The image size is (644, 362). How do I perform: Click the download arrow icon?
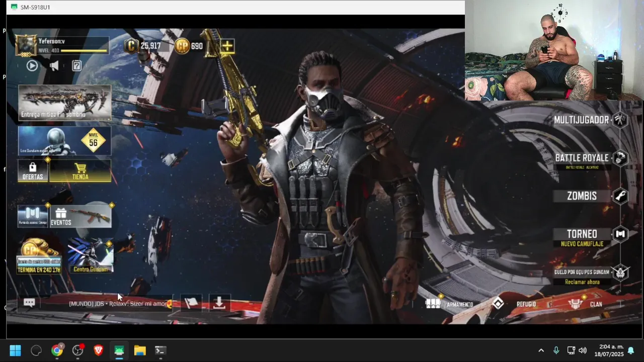click(219, 303)
